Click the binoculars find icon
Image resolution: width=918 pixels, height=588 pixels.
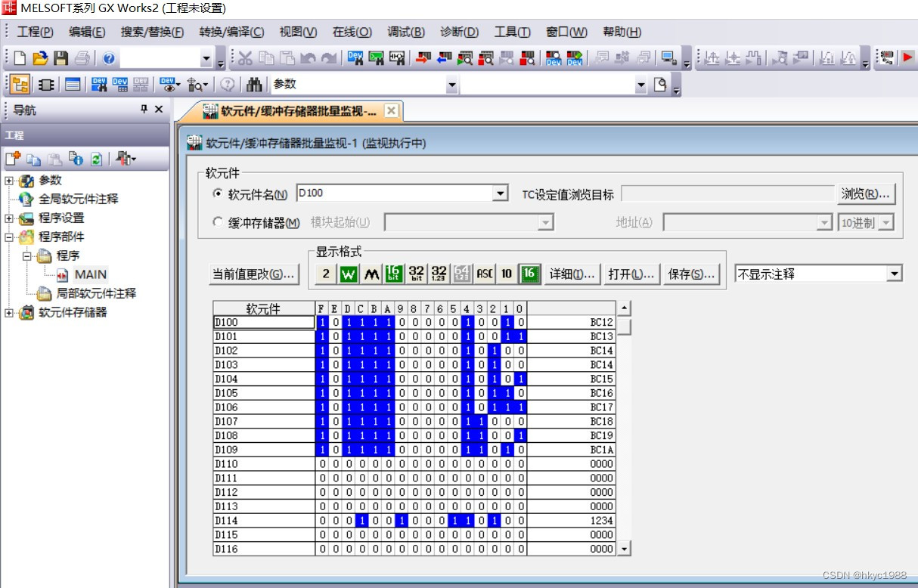[x=255, y=85]
